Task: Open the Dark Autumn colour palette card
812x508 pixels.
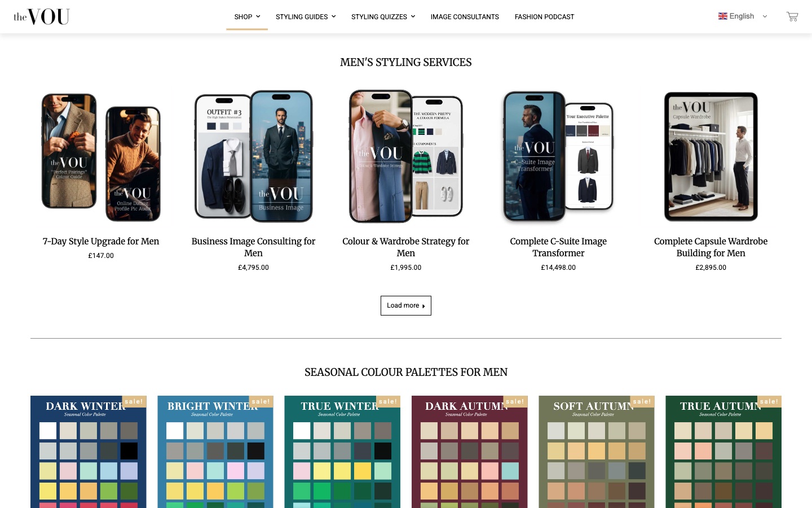Action: pos(470,452)
